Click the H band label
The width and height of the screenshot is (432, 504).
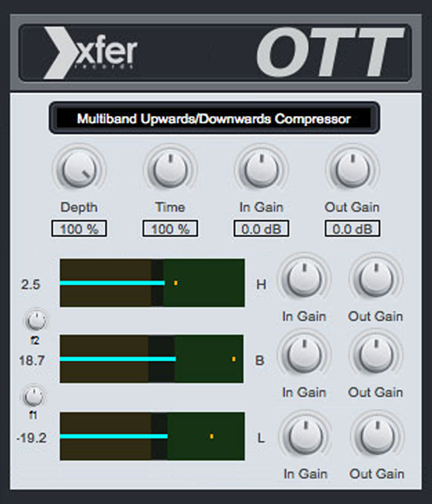pos(261,284)
